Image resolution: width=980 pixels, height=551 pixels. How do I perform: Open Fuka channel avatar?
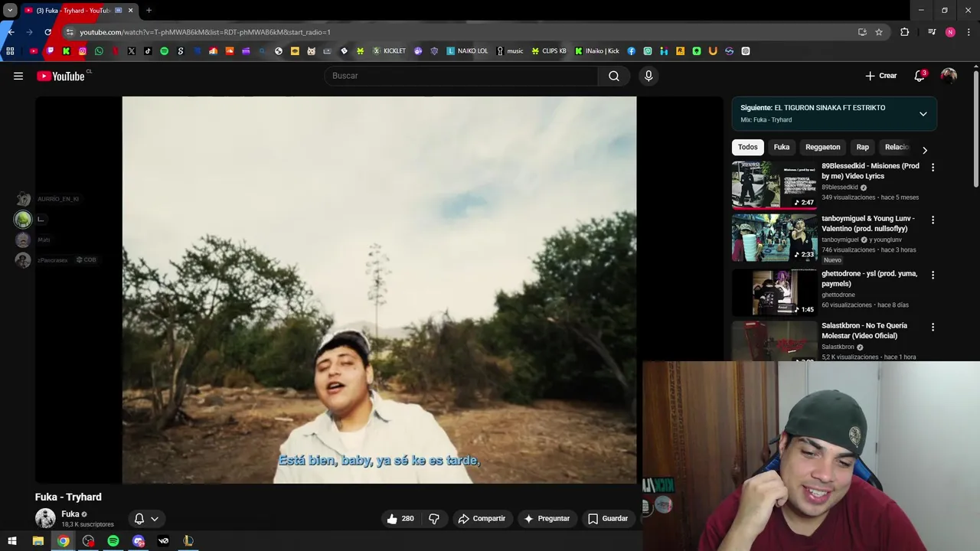(x=45, y=518)
